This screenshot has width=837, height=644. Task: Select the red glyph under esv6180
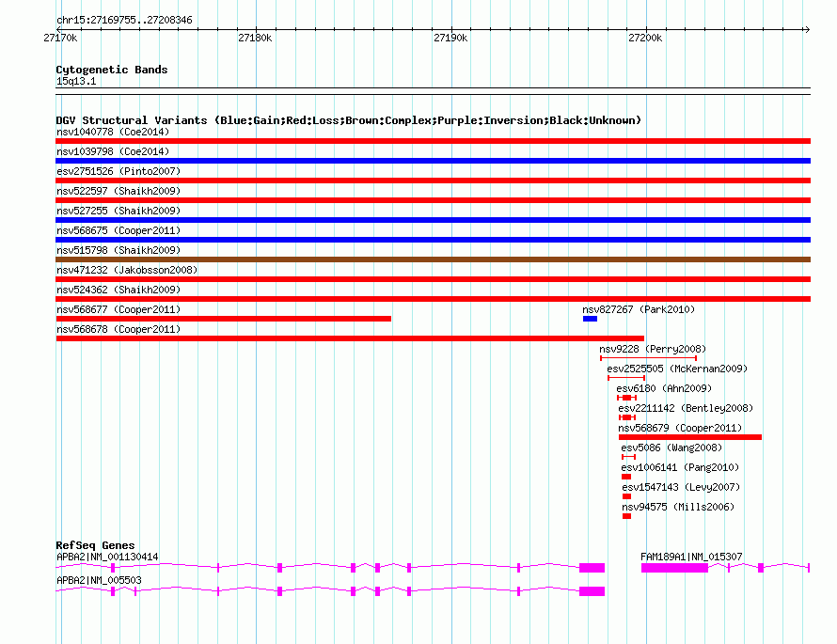[626, 398]
